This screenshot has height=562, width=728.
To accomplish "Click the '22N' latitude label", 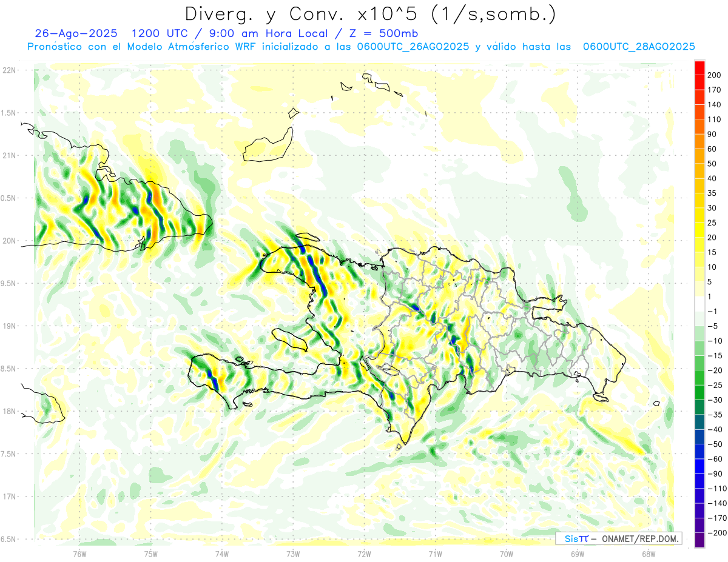I will (x=10, y=70).
